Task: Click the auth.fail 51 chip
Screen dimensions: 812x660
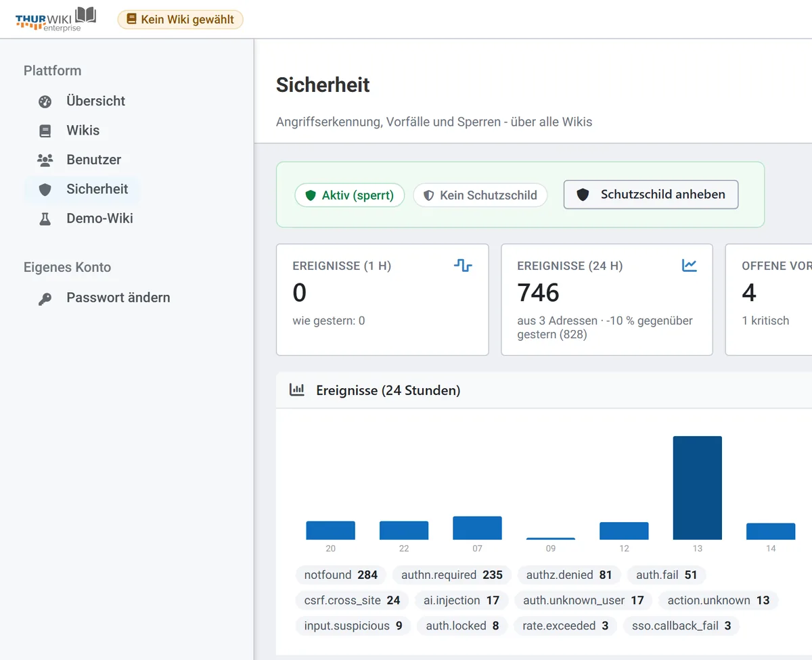Action: coord(667,575)
